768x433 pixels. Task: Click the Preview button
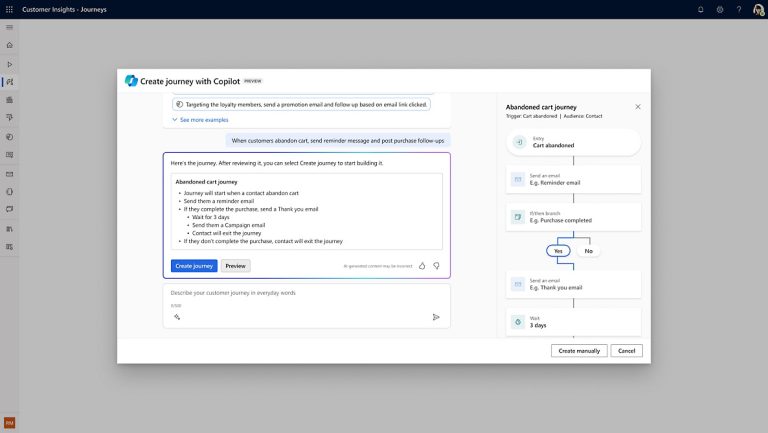[236, 266]
